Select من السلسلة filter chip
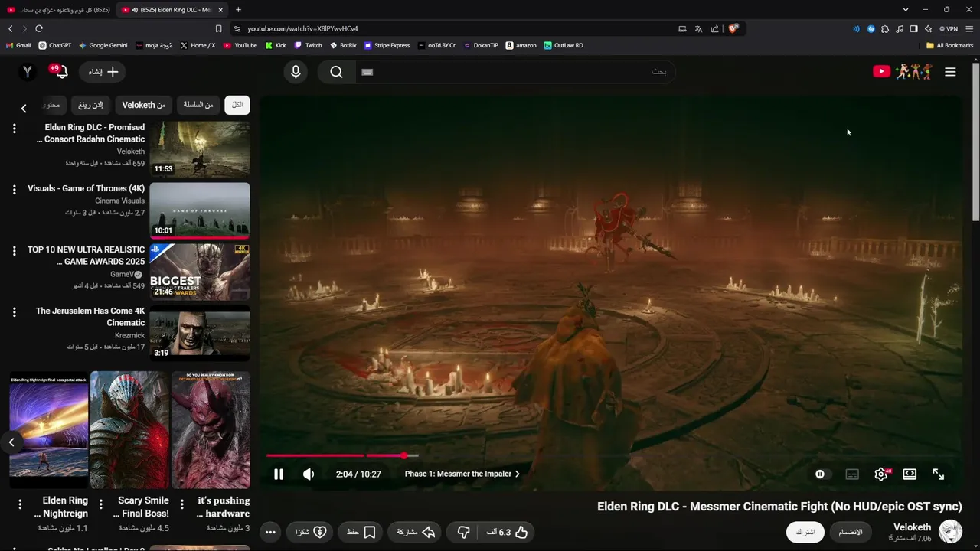The width and height of the screenshot is (980, 551). [x=198, y=105]
